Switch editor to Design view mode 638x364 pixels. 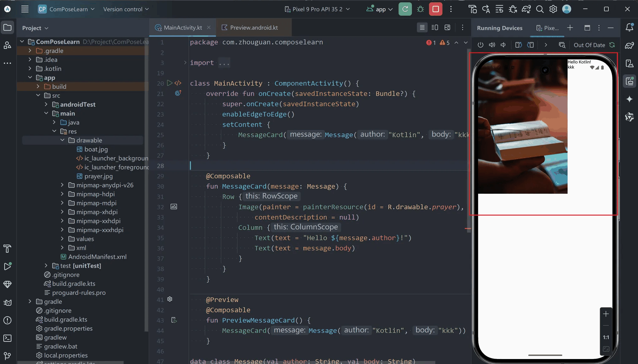tap(447, 28)
